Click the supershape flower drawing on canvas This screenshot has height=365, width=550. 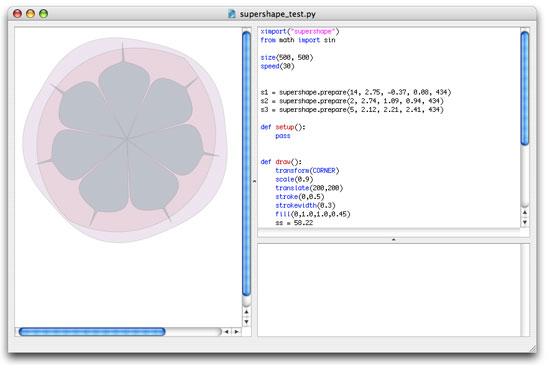[125, 140]
